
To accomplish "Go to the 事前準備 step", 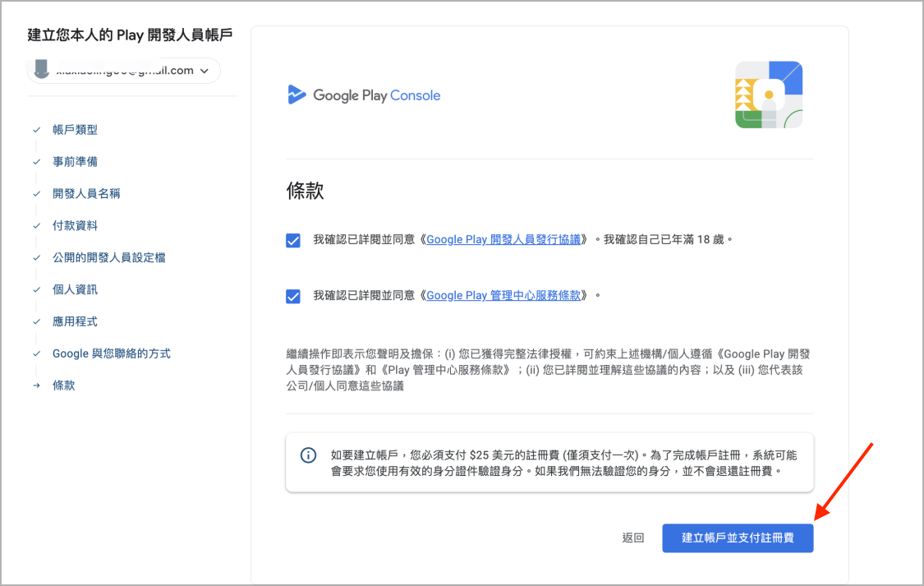I will [75, 162].
